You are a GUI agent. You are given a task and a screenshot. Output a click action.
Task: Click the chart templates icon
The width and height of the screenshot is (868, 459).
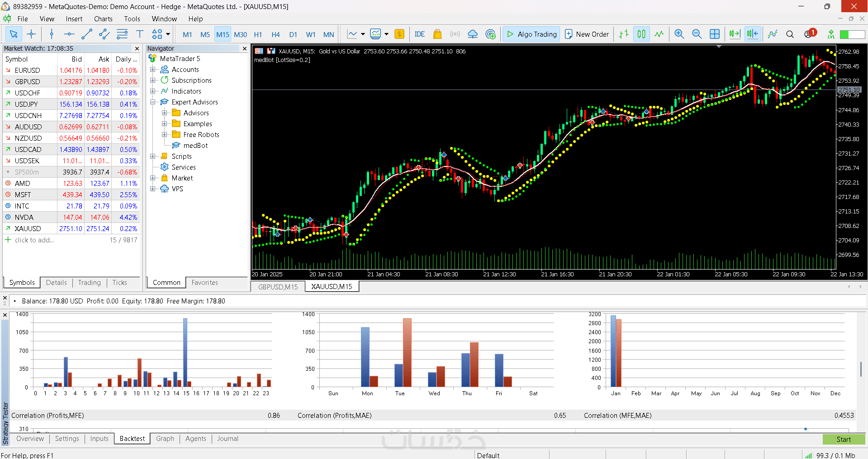pos(375,34)
